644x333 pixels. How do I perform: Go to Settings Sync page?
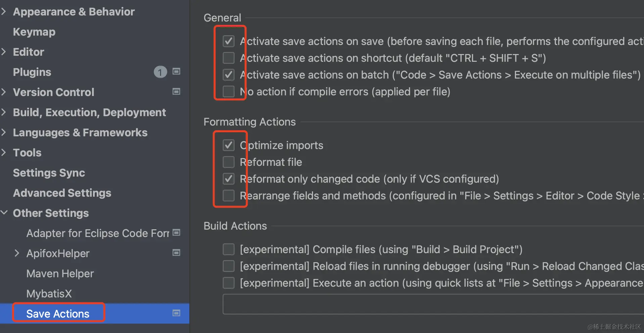[x=49, y=173]
